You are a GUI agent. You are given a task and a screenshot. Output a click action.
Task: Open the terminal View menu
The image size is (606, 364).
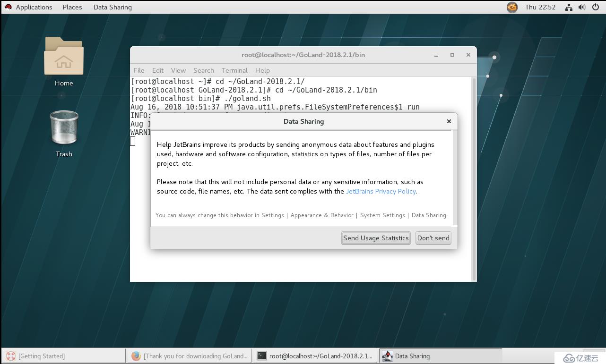(178, 70)
